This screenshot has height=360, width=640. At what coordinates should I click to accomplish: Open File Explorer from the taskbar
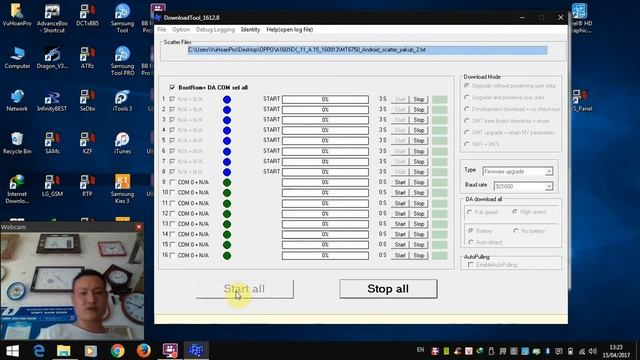pos(64,351)
